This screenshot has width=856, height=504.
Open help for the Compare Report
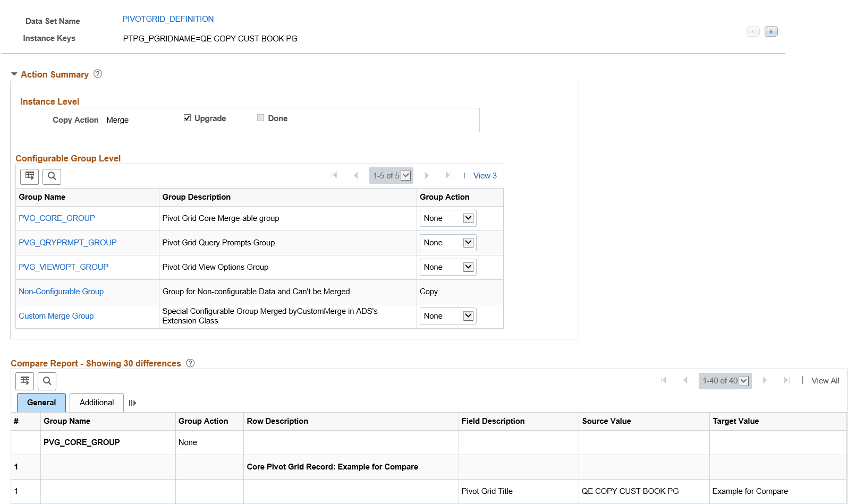click(190, 363)
